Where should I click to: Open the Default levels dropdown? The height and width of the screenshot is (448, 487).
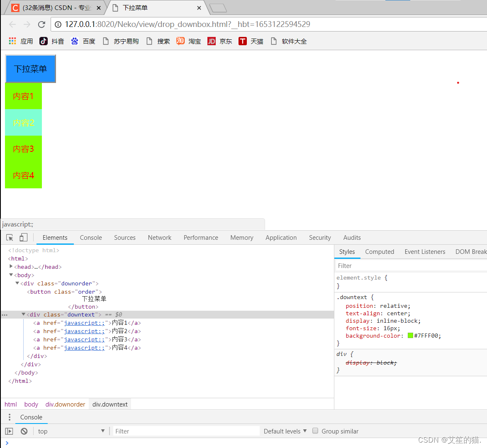(285, 431)
